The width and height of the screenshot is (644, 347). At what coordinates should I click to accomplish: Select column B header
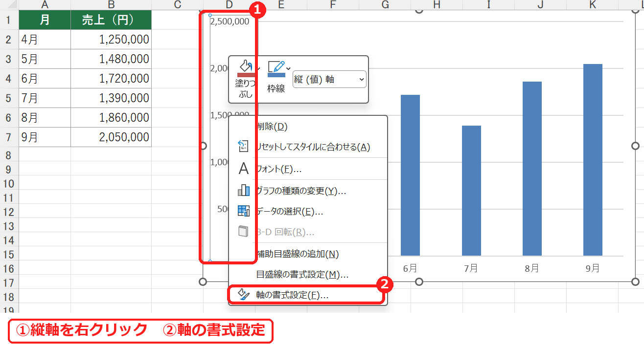[111, 5]
